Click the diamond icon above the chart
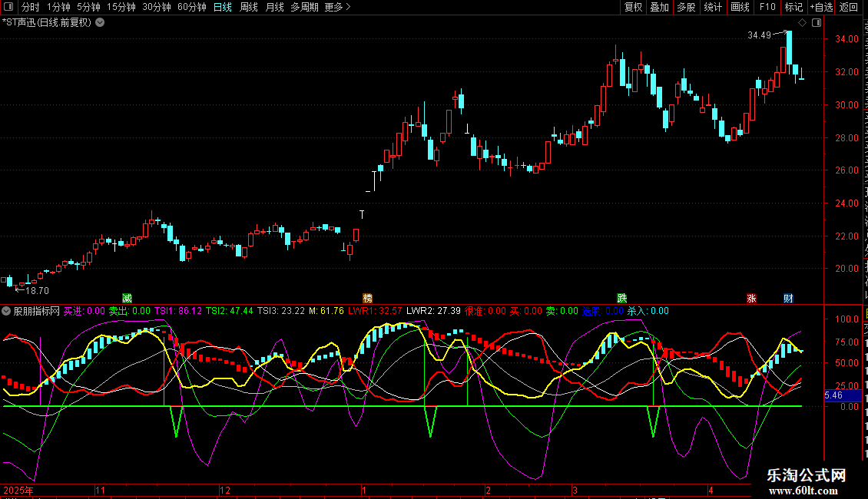The image size is (868, 499). point(802,23)
